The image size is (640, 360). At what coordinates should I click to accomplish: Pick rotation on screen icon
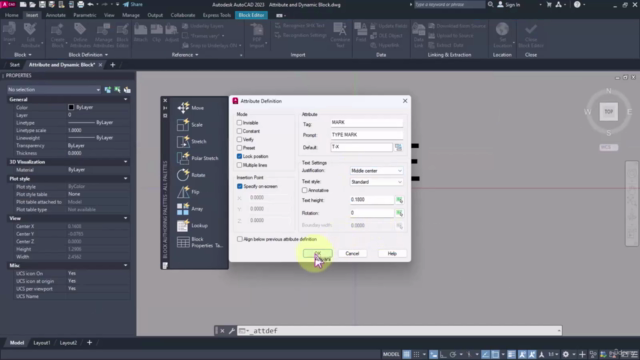click(x=399, y=213)
